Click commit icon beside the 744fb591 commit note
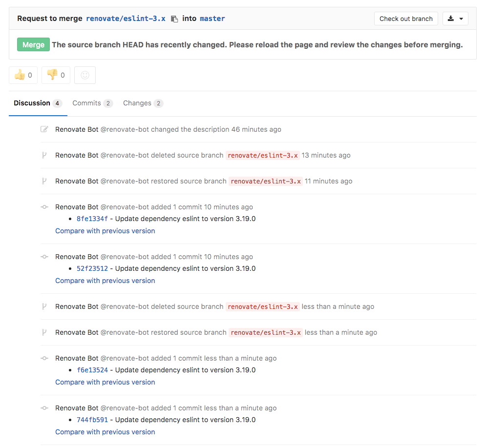 tap(44, 408)
